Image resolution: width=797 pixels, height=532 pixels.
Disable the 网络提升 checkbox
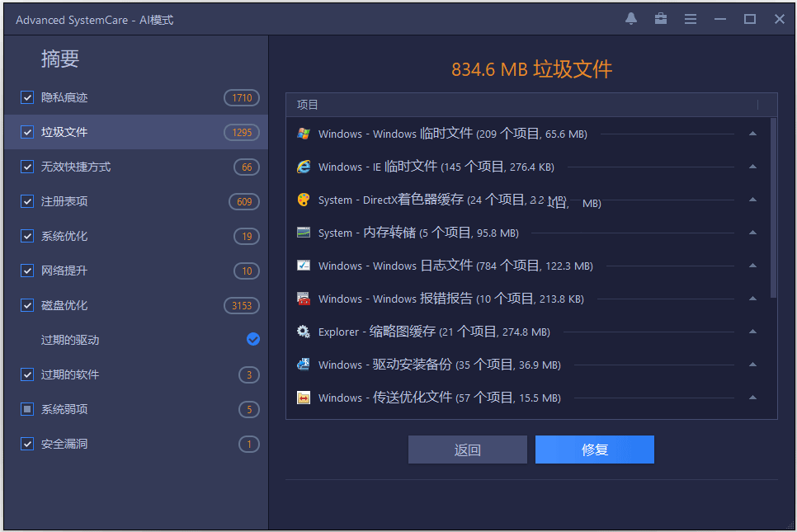tap(27, 271)
